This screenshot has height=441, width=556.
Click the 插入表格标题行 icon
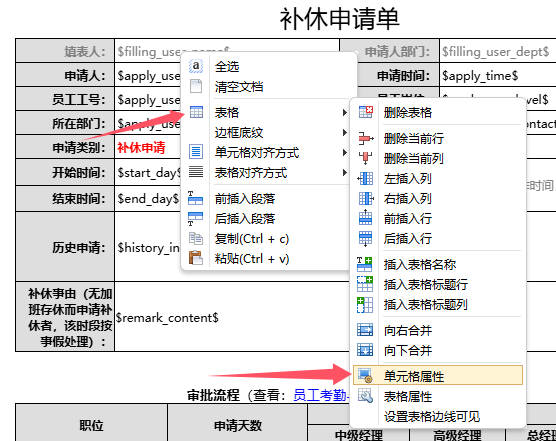coord(365,284)
